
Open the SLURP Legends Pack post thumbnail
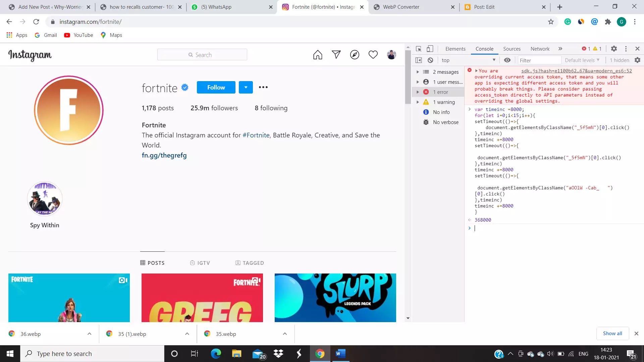pos(335,298)
